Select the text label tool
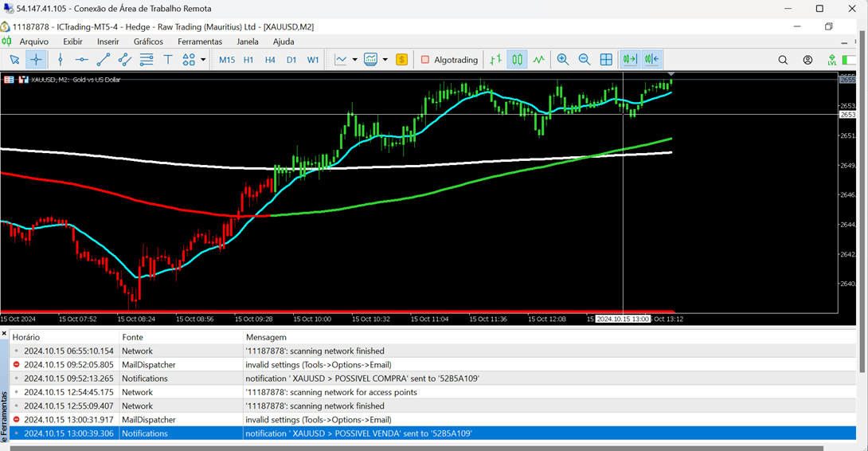 [x=168, y=60]
